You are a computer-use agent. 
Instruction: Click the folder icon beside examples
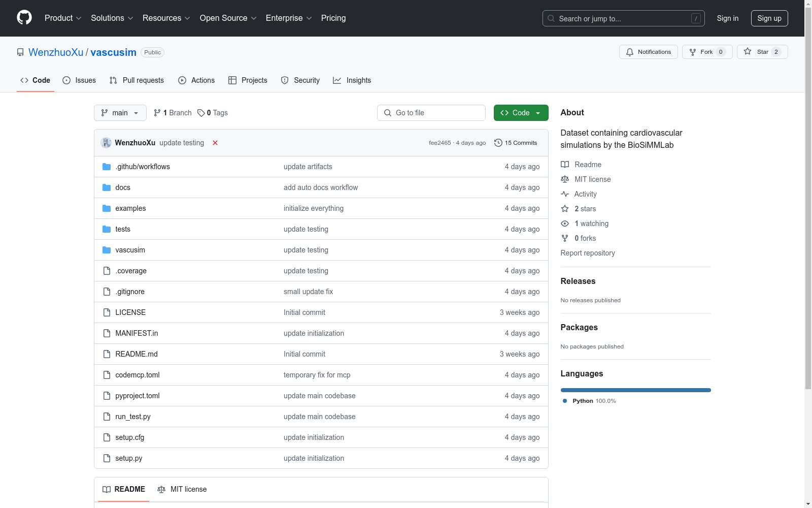(x=107, y=208)
